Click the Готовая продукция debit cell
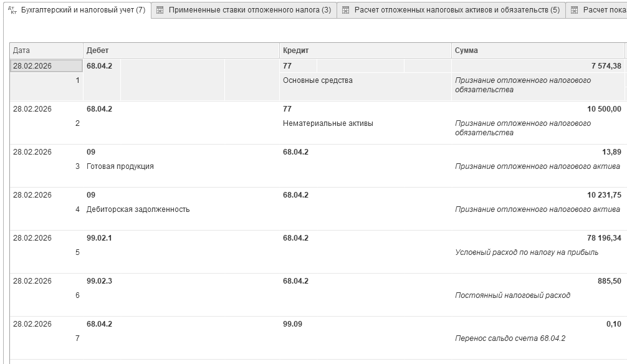This screenshot has height=364, width=627. click(x=120, y=166)
